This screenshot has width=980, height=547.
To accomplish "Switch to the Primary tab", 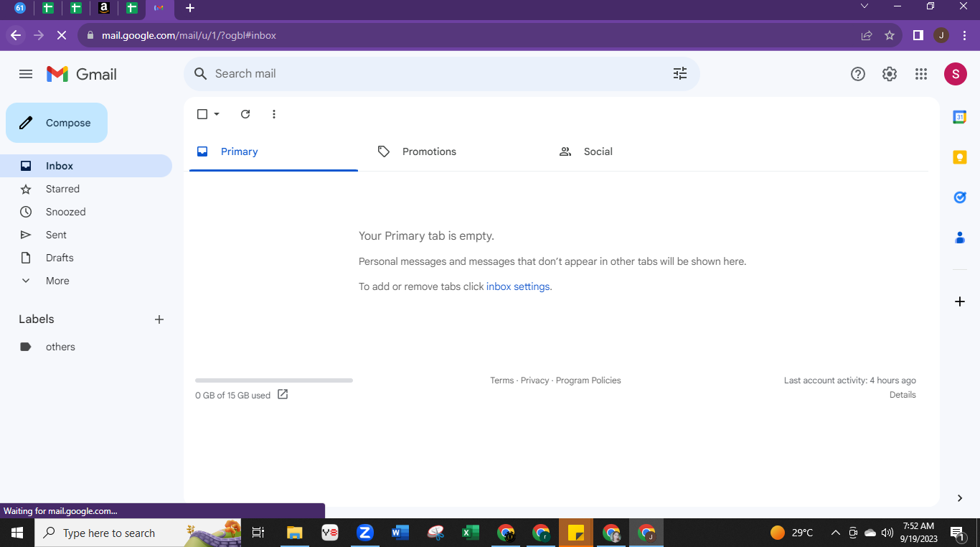I will pos(273,151).
